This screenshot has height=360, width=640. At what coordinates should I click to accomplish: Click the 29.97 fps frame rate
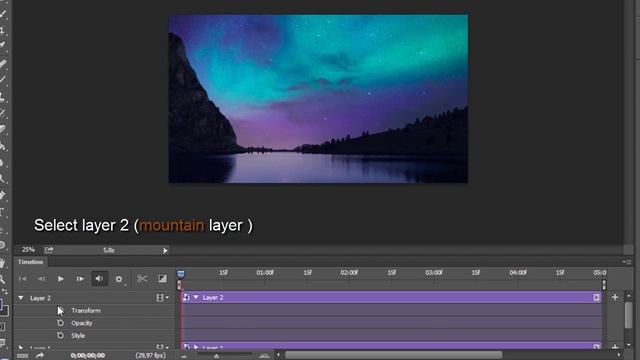point(151,356)
